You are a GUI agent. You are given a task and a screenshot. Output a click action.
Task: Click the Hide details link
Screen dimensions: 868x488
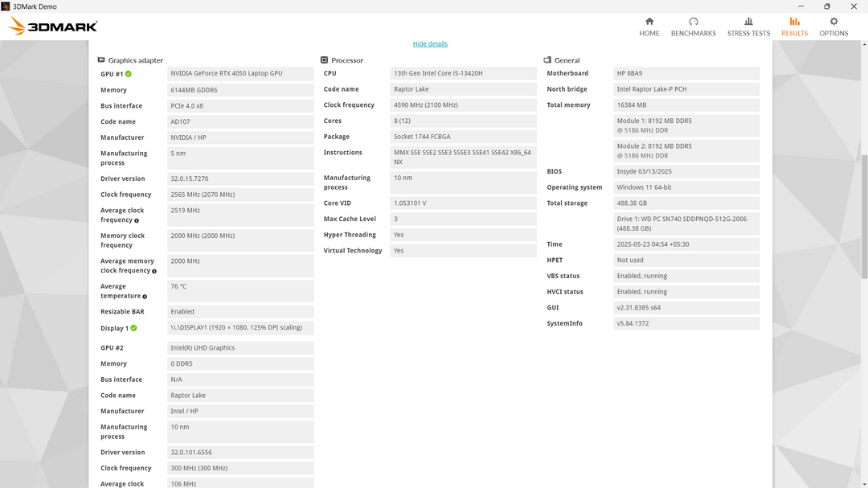[430, 43]
